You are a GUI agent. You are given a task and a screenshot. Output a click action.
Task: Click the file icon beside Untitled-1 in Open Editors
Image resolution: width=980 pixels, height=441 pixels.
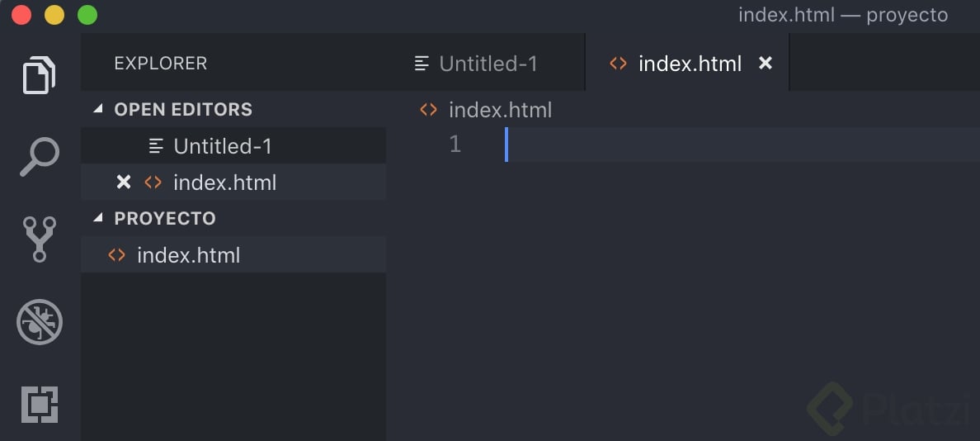tap(156, 146)
